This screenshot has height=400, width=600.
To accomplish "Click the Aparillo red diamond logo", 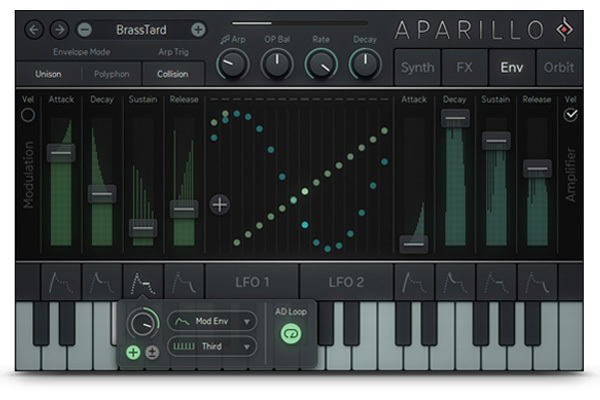I will (564, 29).
